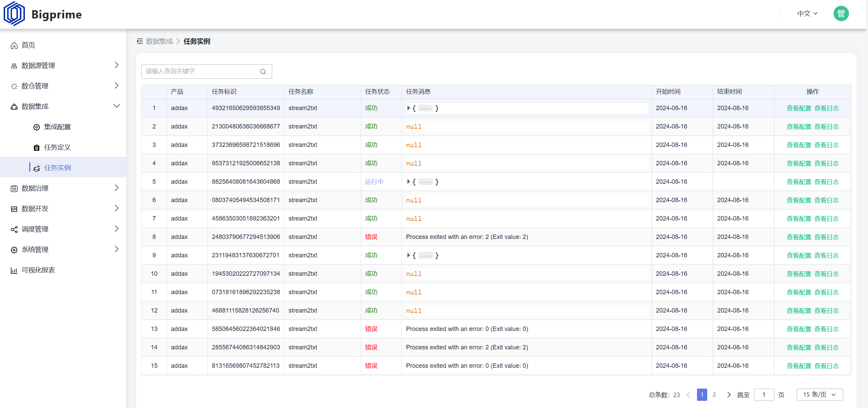Expand 数据开发 menu chevron
Viewport: 868px width, 408px height.
point(117,208)
